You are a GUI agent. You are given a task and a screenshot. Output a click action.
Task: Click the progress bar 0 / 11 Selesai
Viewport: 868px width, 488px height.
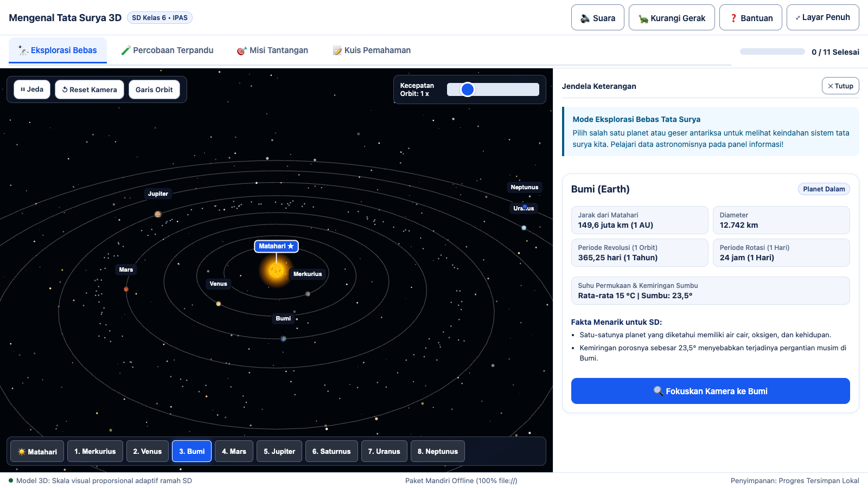coord(773,52)
